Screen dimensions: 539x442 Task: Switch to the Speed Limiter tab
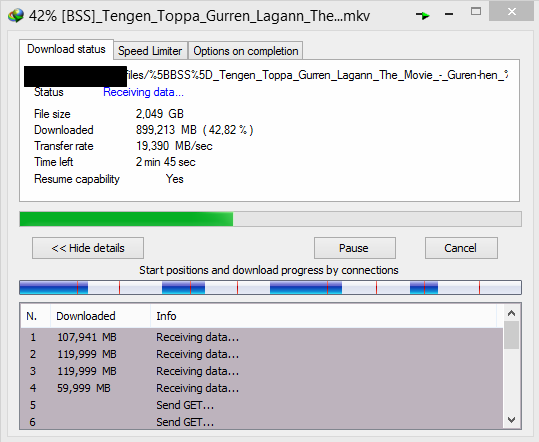(x=150, y=51)
